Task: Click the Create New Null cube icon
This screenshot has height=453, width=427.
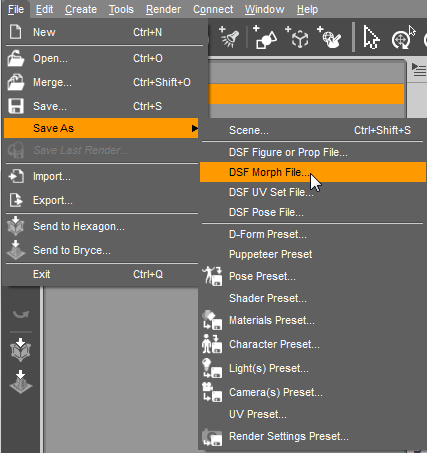Action: (x=297, y=37)
